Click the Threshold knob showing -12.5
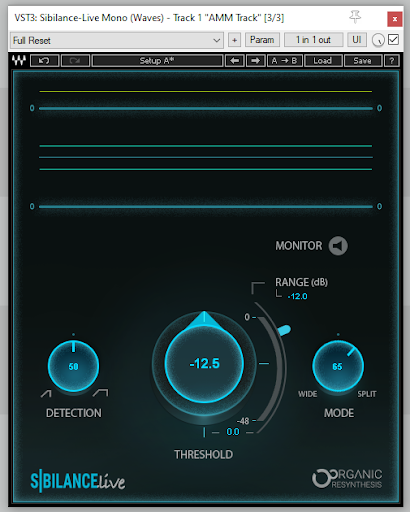Screen dimensions: 410x512 click(x=204, y=363)
